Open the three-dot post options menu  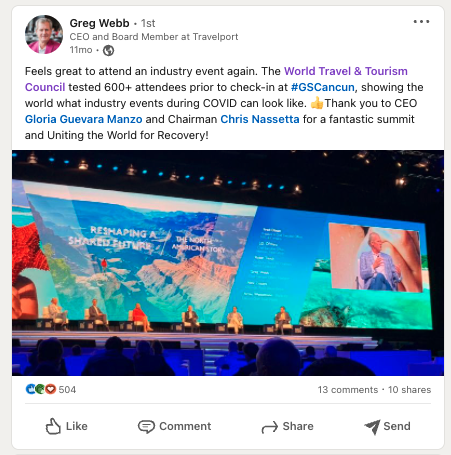click(421, 22)
